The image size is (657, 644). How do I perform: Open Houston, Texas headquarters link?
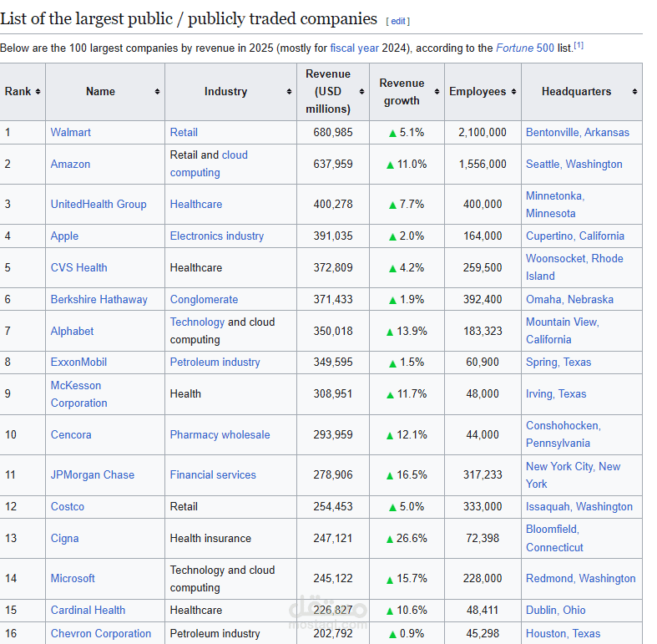click(x=564, y=633)
